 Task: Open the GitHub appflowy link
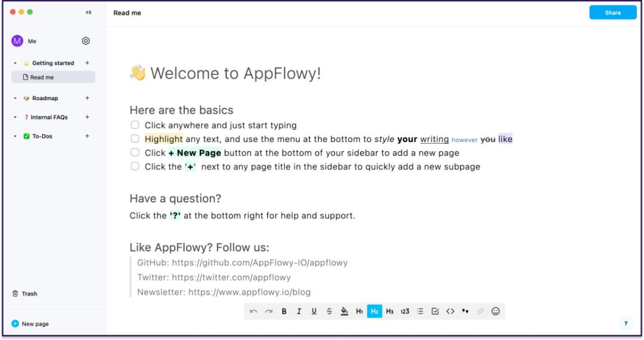pos(259,263)
